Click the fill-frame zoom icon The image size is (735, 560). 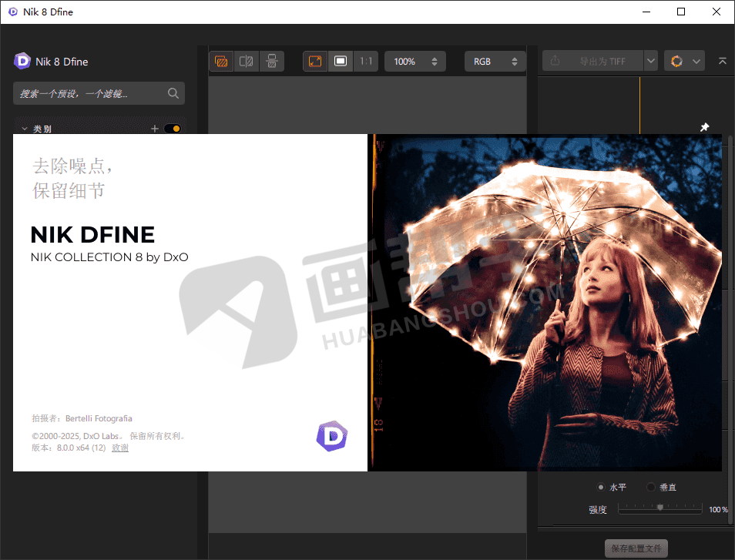coord(341,62)
